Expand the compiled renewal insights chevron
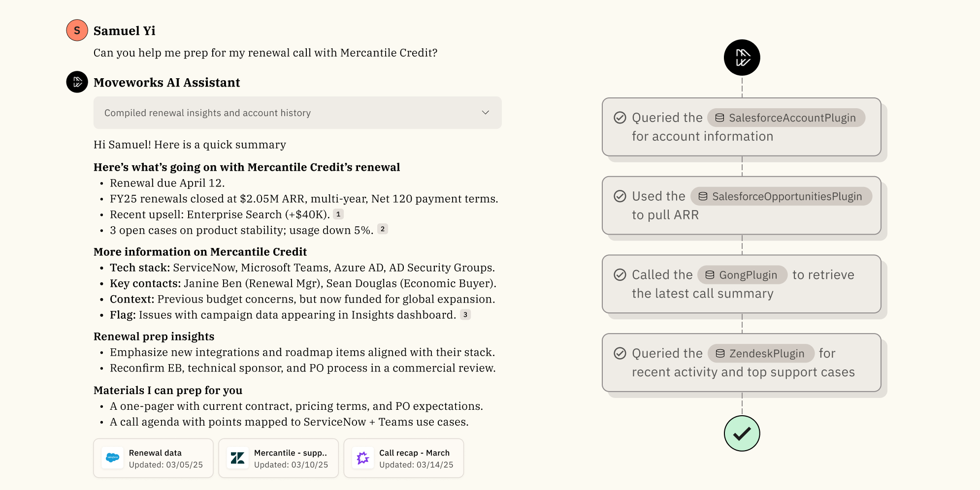The image size is (980, 490). point(486,113)
